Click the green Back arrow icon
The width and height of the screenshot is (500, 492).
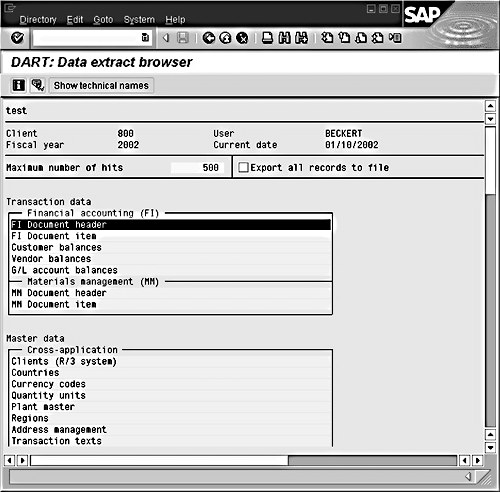coord(209,38)
